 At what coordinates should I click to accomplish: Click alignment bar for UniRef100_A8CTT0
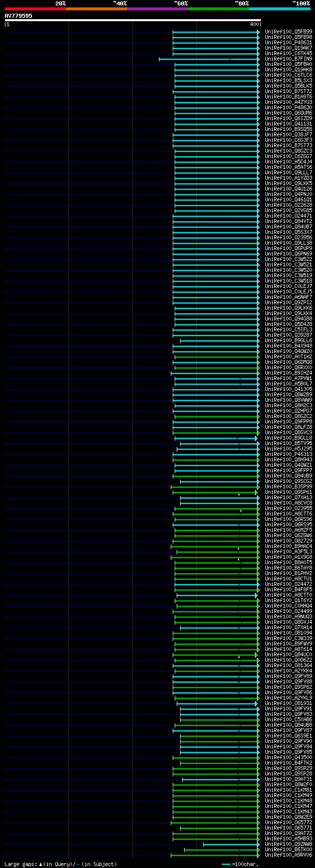(217, 595)
